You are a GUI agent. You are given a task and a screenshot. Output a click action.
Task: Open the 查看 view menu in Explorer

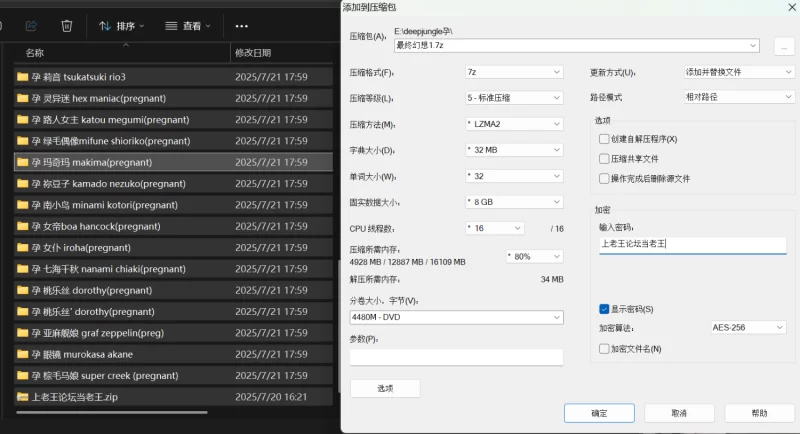[x=188, y=26]
